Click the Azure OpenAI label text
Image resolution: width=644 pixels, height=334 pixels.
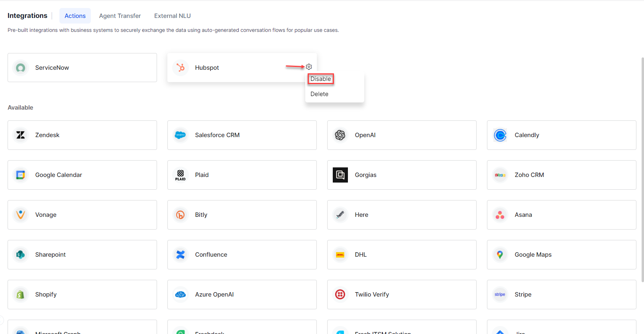point(214,295)
